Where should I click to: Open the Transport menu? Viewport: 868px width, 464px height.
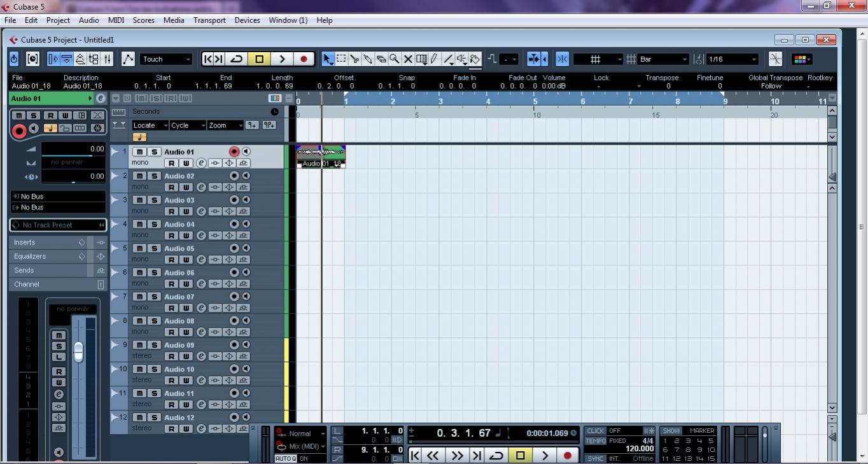[x=209, y=20]
